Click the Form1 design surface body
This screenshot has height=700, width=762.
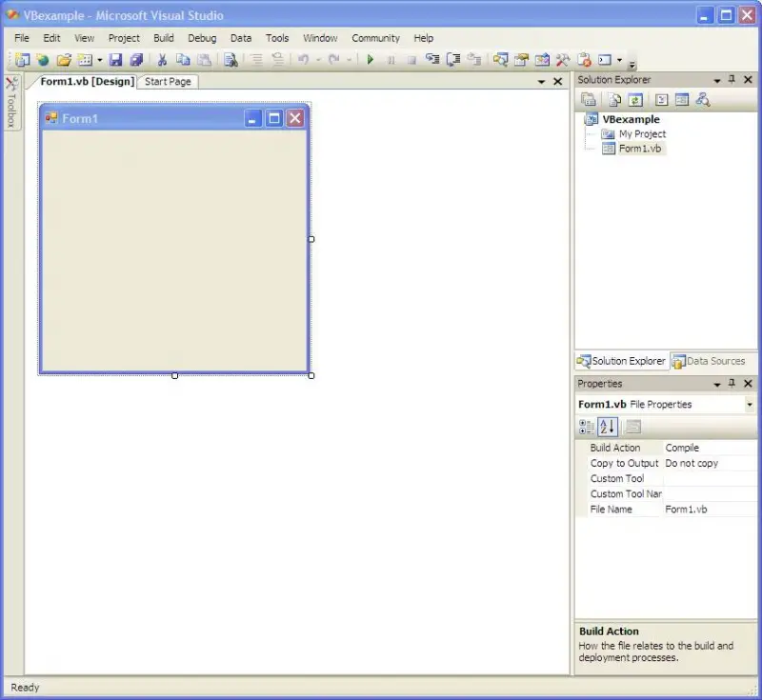[173, 250]
